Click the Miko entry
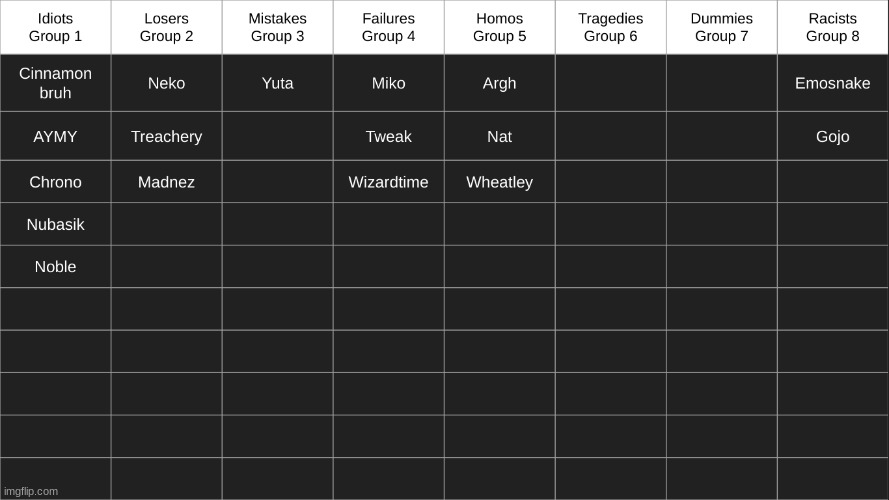Viewport: 889px width, 500px height. tap(388, 83)
